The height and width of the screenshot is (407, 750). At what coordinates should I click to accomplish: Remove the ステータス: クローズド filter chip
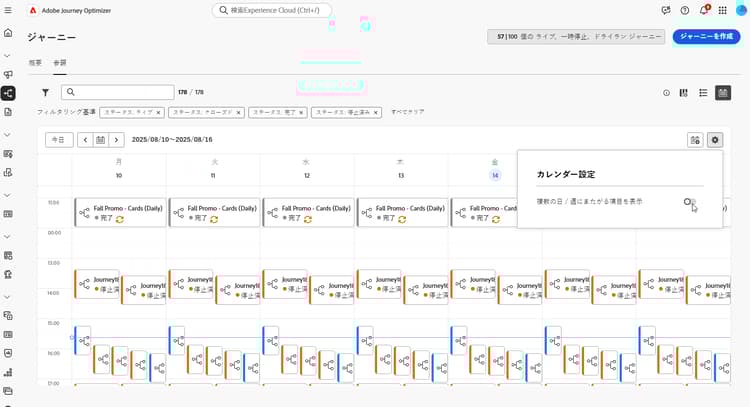coord(238,112)
